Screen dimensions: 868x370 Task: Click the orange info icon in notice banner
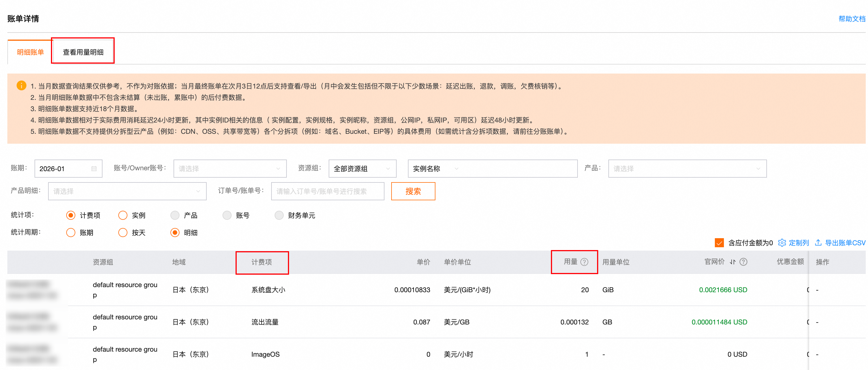coord(21,85)
